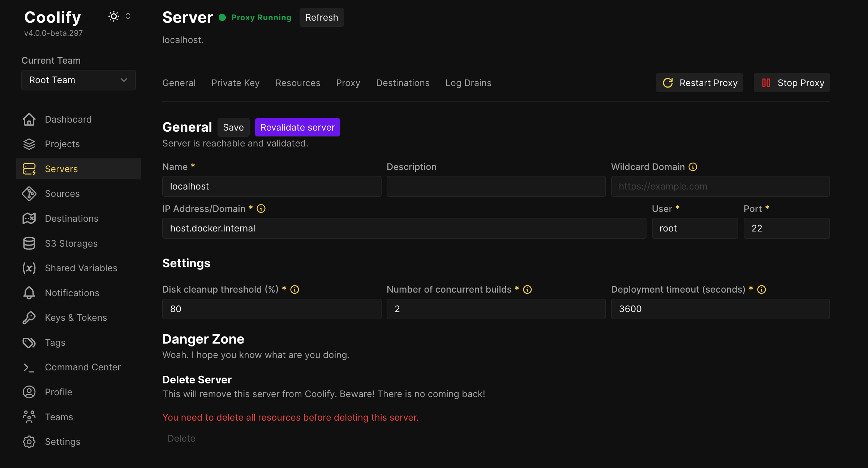Click the S3 Storages database icon
Screen dimensions: 868x468
(x=29, y=243)
